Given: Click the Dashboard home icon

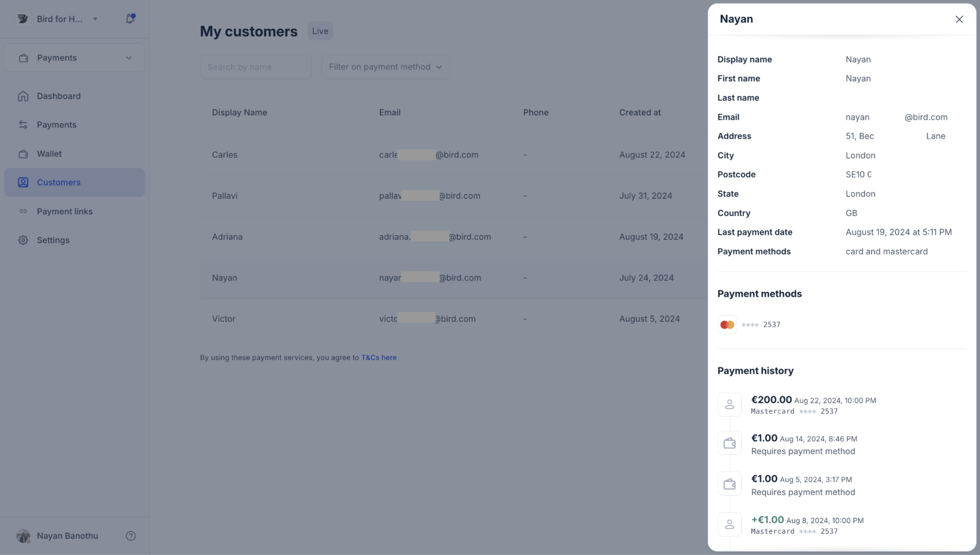Looking at the screenshot, I should [23, 96].
